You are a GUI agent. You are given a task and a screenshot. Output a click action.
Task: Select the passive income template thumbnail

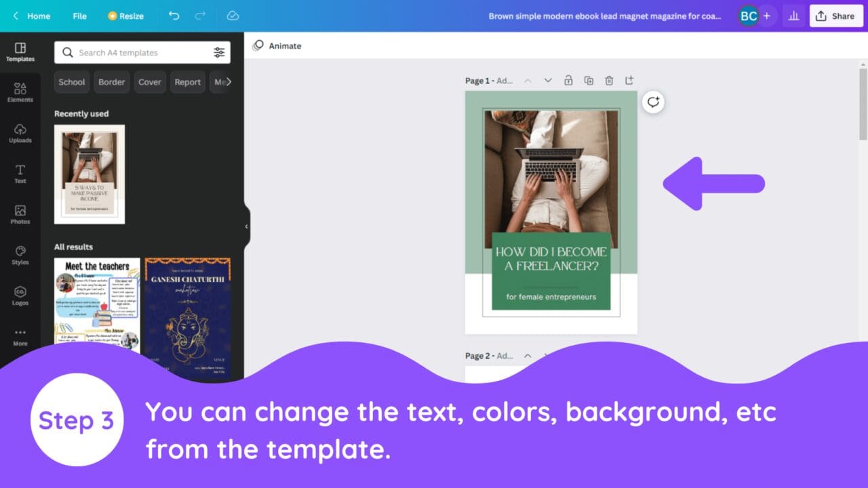click(89, 174)
